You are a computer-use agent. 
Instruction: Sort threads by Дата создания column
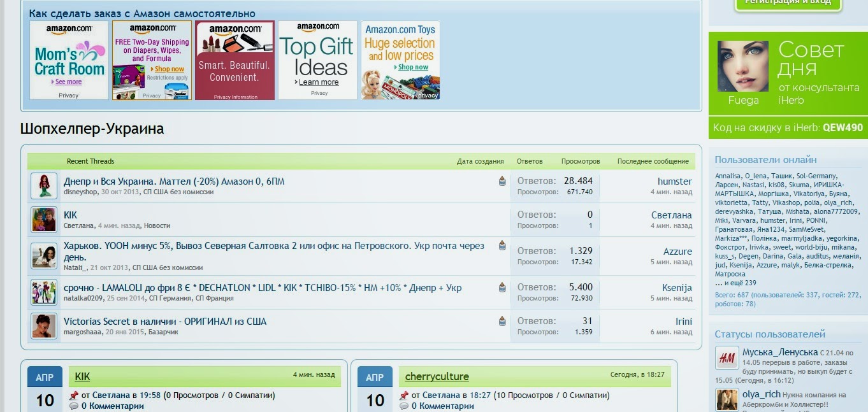480,162
